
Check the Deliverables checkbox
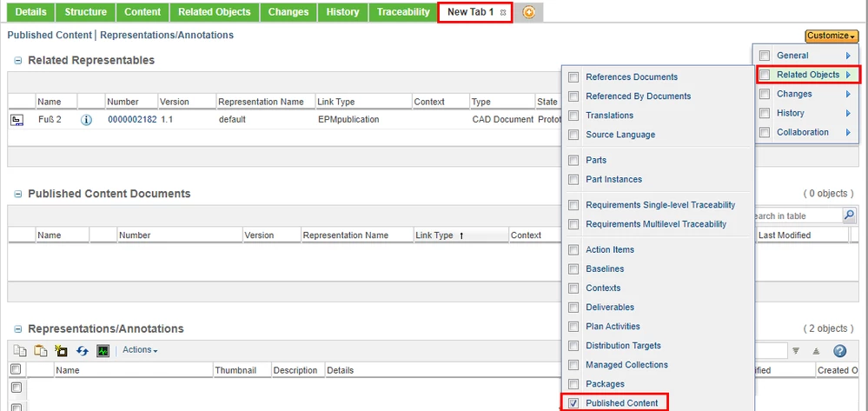pyautogui.click(x=574, y=308)
